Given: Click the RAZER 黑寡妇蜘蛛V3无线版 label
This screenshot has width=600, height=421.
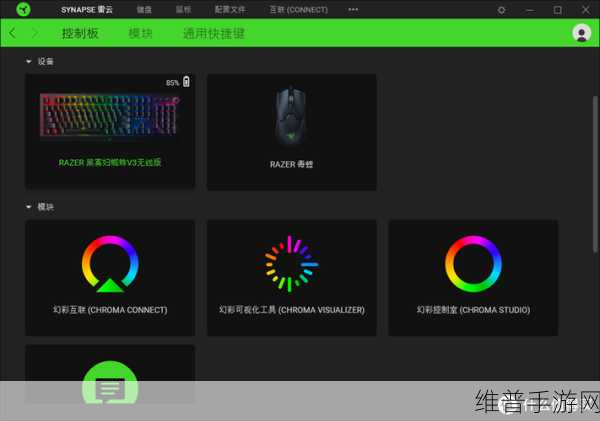Looking at the screenshot, I should (110, 163).
